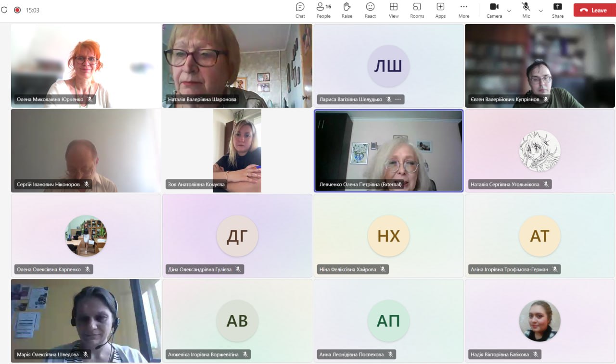Open the Apps panel
Image resolution: width=616 pixels, height=364 pixels.
click(440, 10)
